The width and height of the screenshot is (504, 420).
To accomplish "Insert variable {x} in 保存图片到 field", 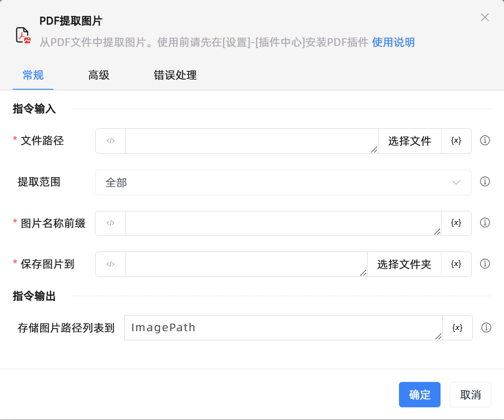I will point(456,264).
